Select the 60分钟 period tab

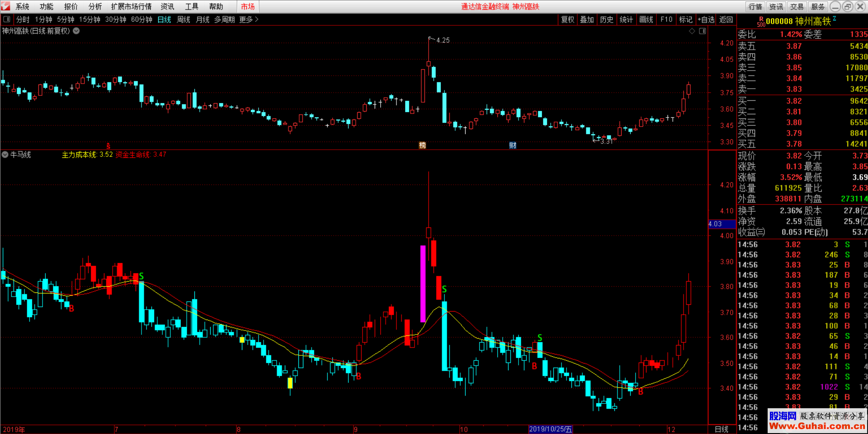pos(142,19)
